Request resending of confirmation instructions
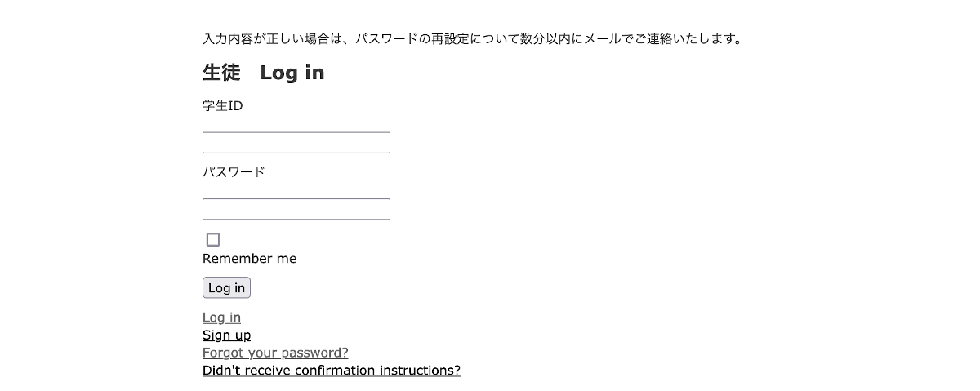 coord(331,371)
